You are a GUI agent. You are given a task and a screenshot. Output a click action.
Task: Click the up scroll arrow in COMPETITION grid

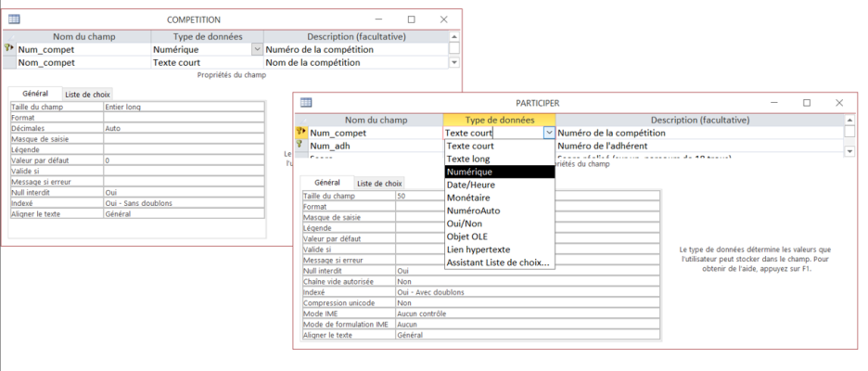tap(453, 36)
